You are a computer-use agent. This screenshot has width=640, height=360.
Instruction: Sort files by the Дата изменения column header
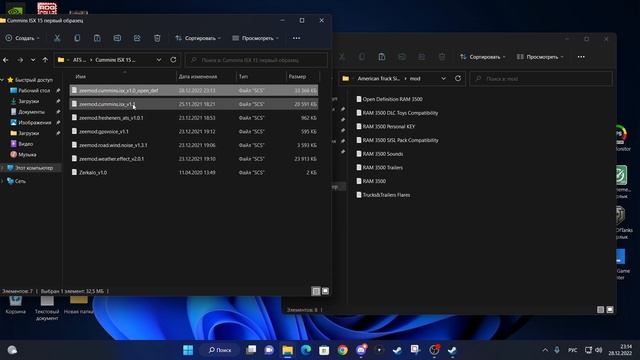[198, 77]
